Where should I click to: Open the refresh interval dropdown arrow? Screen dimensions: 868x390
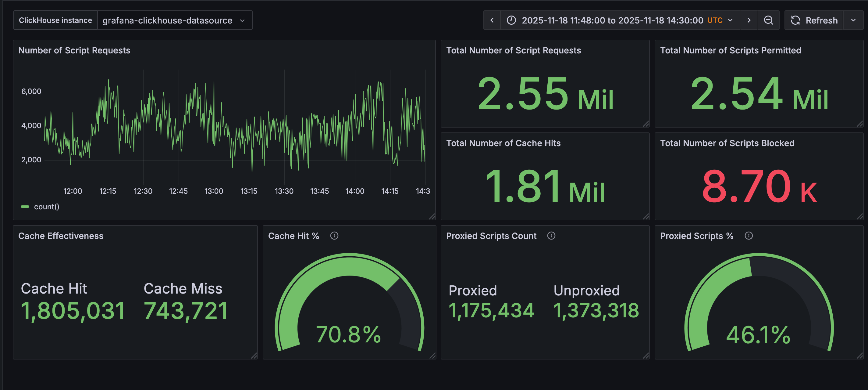coord(853,20)
